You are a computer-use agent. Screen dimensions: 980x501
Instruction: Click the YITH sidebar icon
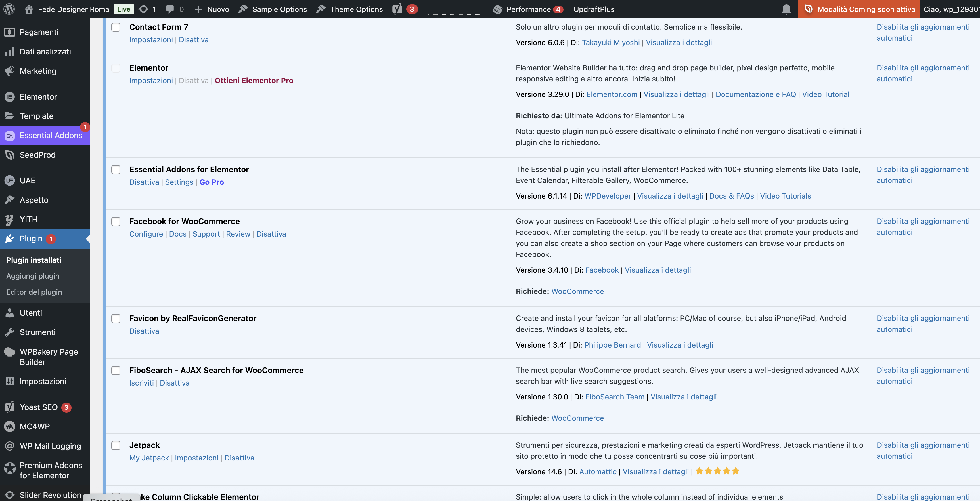coord(10,219)
